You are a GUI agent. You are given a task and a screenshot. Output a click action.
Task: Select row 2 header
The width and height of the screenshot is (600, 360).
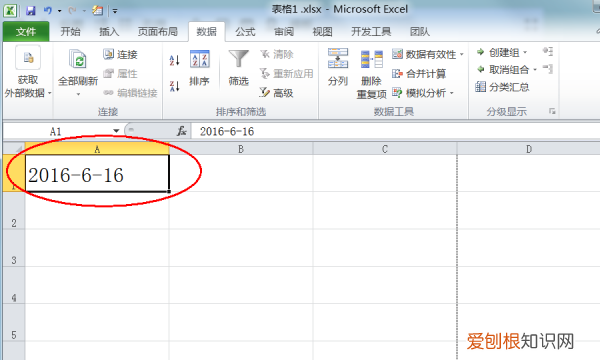pos(14,211)
